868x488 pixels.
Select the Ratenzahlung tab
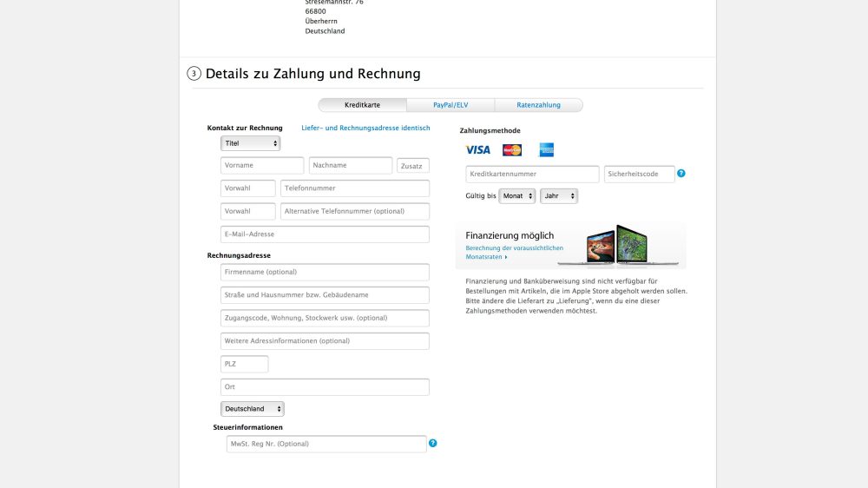[538, 105]
